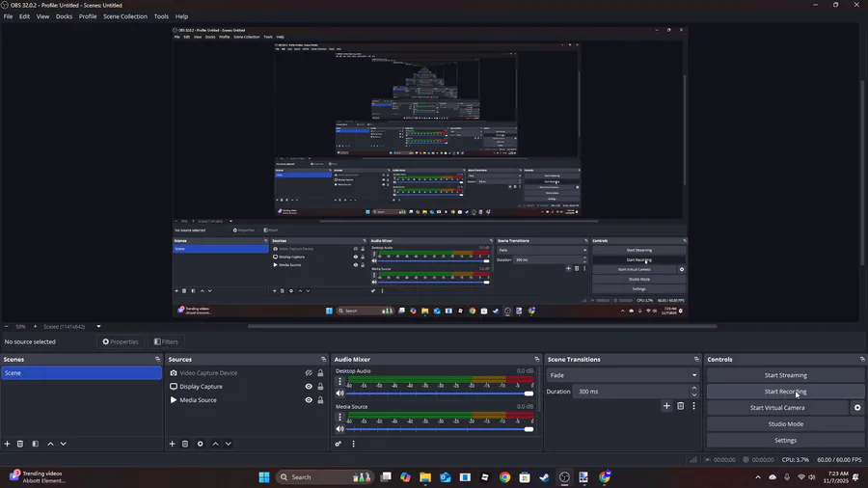Zoom in preview with plus icon
This screenshot has height=488, width=868.
pos(35,326)
